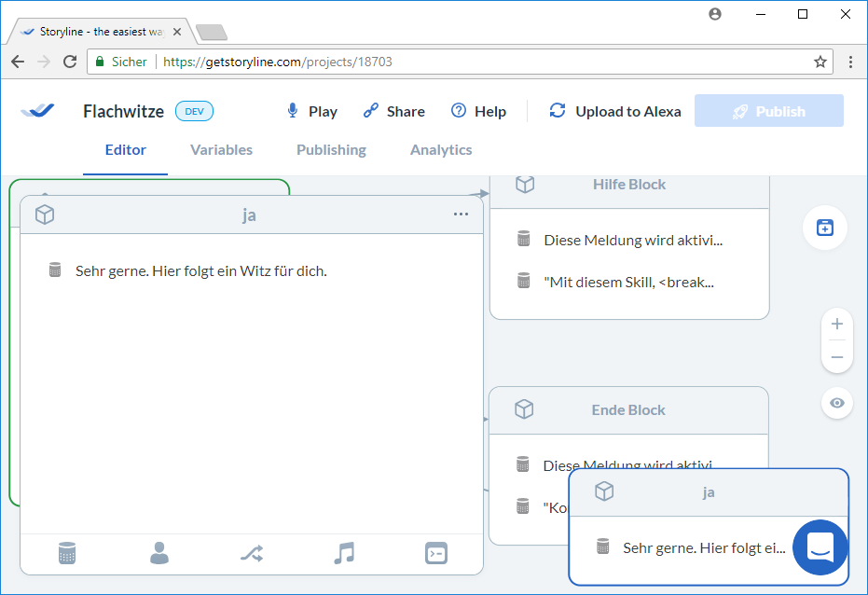Click Share link in header
The height and width of the screenshot is (595, 868).
coord(393,111)
